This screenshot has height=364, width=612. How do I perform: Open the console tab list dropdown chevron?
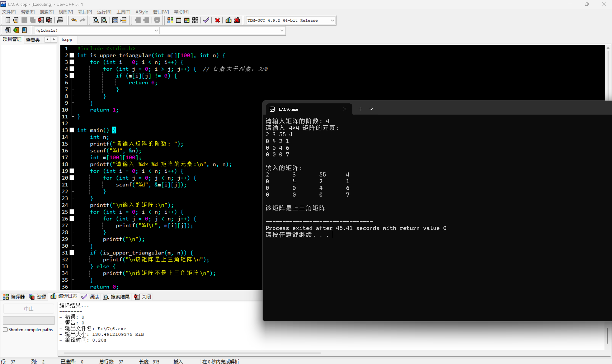coord(371,109)
